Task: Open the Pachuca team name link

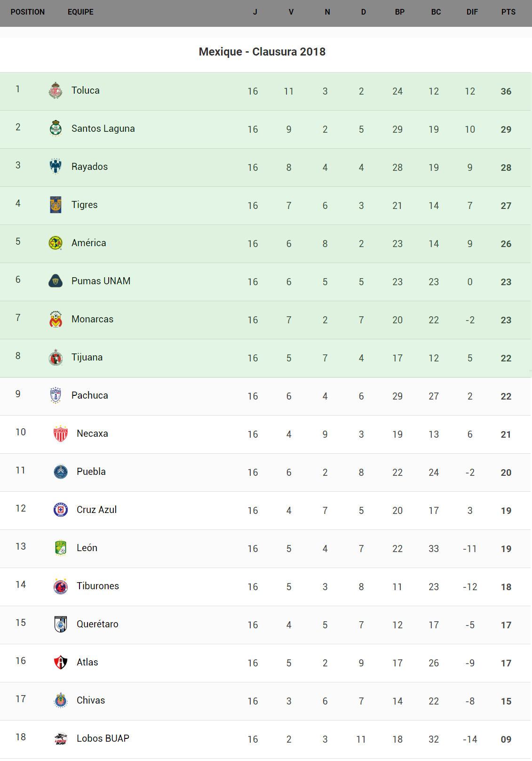Action: click(x=90, y=395)
